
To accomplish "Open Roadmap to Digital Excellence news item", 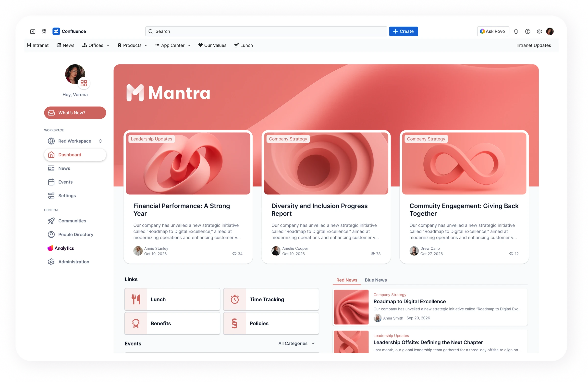I will (x=430, y=307).
